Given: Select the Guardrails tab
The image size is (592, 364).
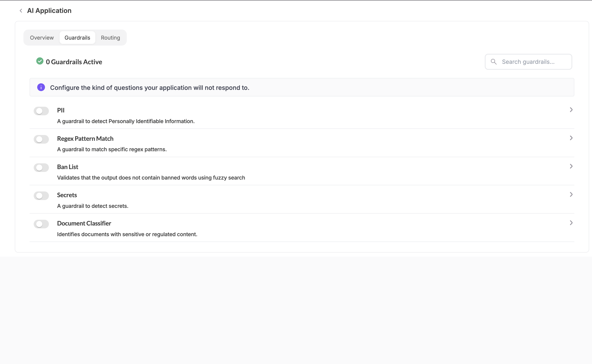Looking at the screenshot, I should [77, 38].
